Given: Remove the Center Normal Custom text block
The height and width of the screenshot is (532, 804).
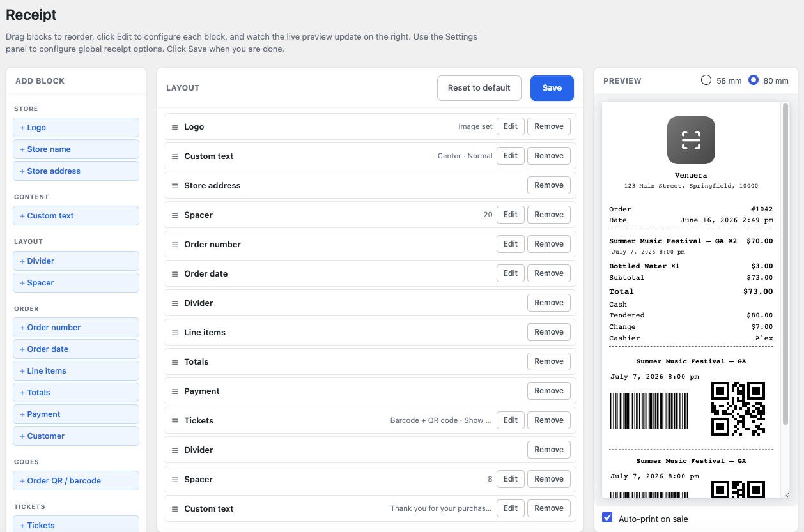Looking at the screenshot, I should [x=549, y=156].
